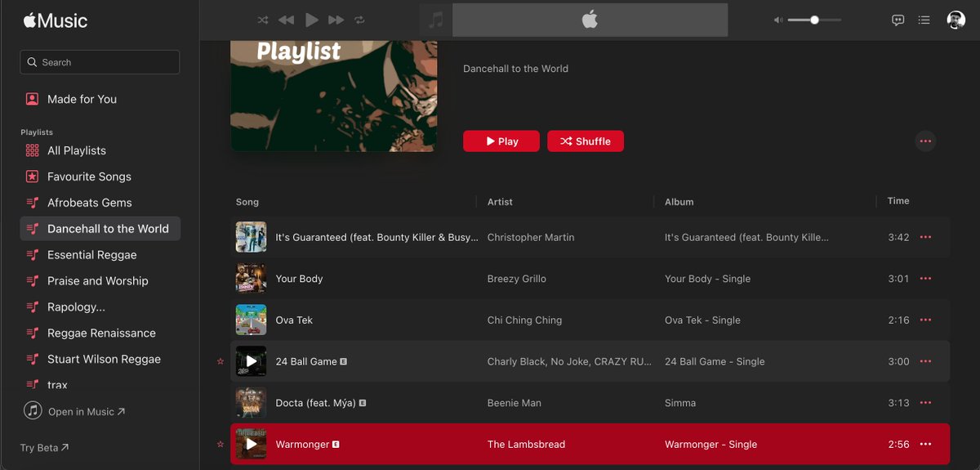
Task: Start playback with the top play control
Action: pos(311,20)
